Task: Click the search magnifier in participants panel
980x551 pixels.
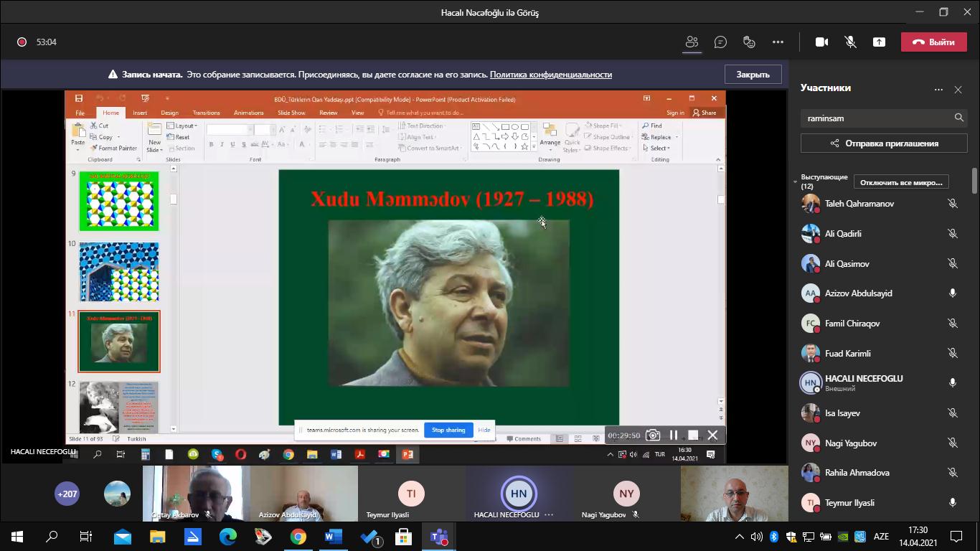Action: click(958, 118)
